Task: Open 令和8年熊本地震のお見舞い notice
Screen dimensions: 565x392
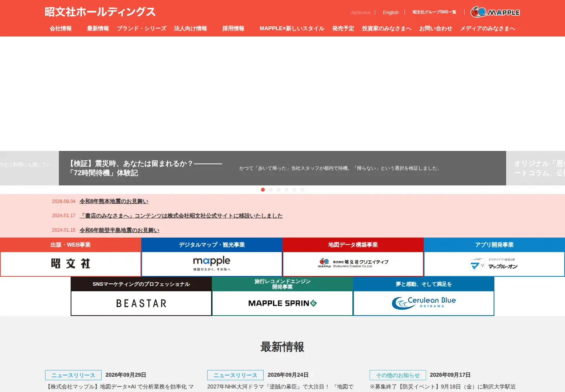Action: (114, 201)
